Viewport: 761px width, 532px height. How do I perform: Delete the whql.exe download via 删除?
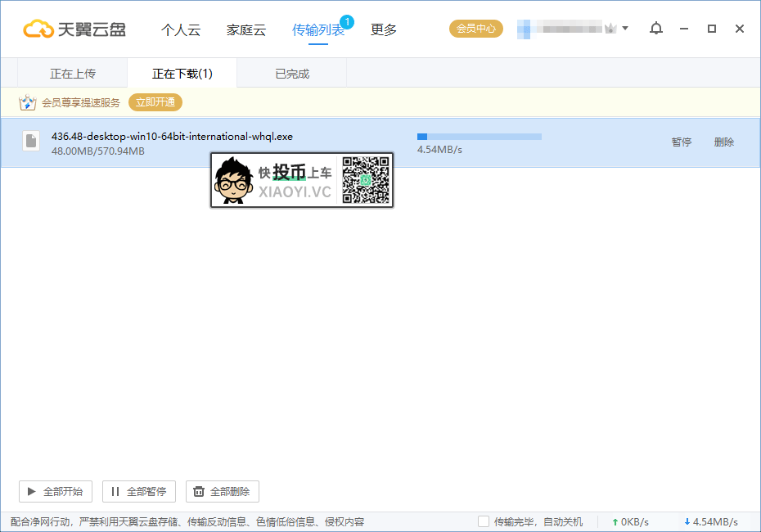point(724,141)
